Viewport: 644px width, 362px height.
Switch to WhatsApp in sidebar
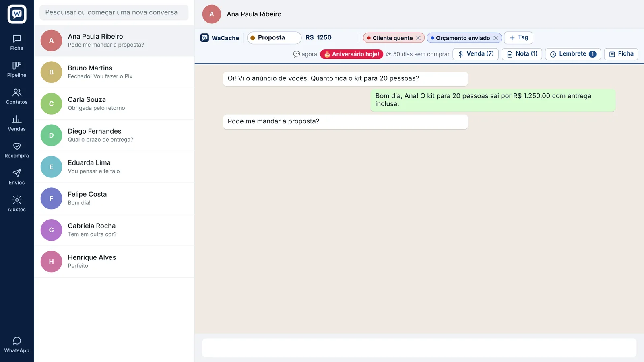[x=17, y=345]
